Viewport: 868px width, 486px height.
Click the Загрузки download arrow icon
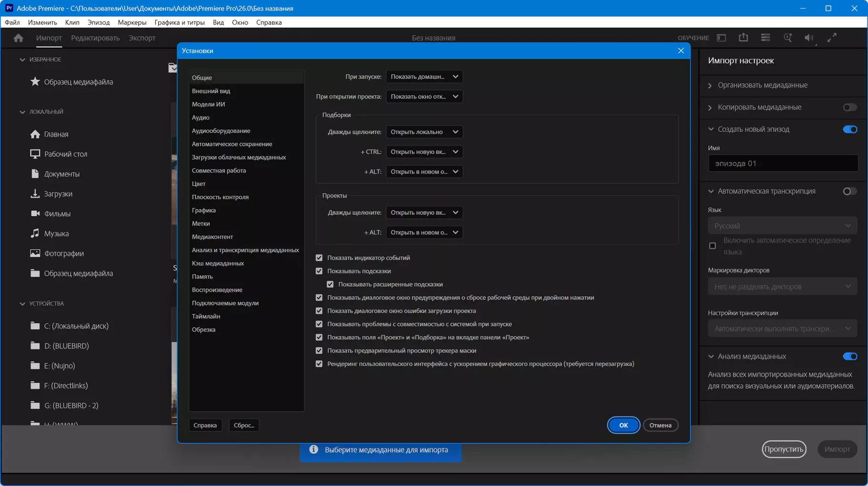(x=35, y=193)
